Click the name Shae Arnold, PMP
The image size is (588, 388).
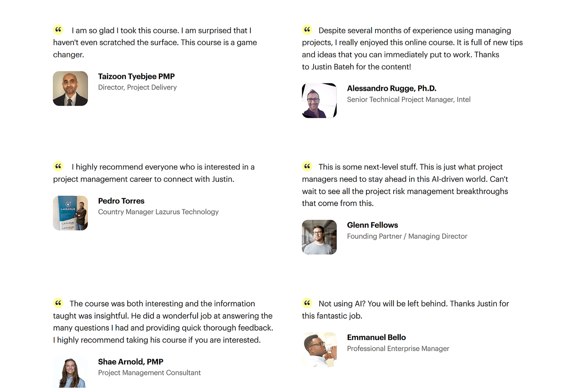coord(131,362)
